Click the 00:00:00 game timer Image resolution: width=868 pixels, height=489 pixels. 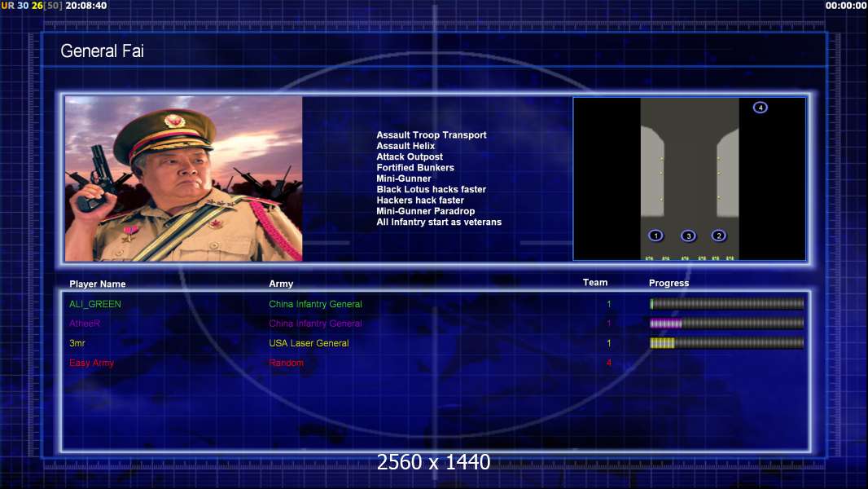(x=846, y=6)
